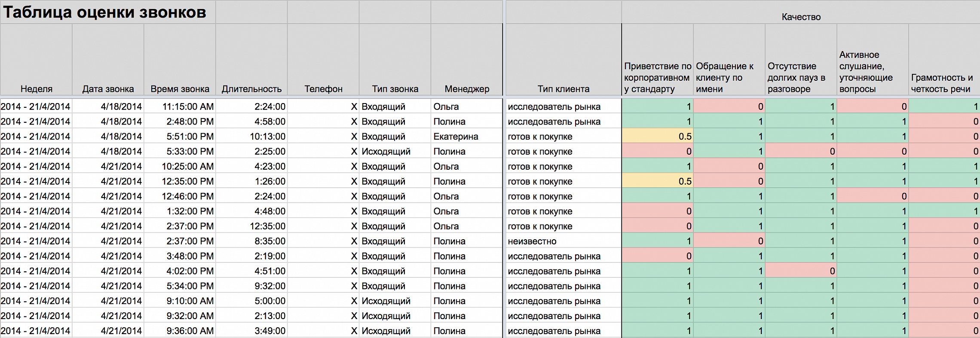This screenshot has height=338, width=980.
Task: Click the 'Длительность' column header
Action: [x=251, y=60]
